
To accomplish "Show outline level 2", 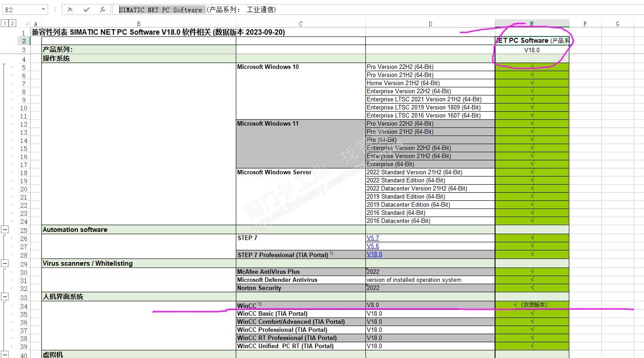I will [x=12, y=23].
